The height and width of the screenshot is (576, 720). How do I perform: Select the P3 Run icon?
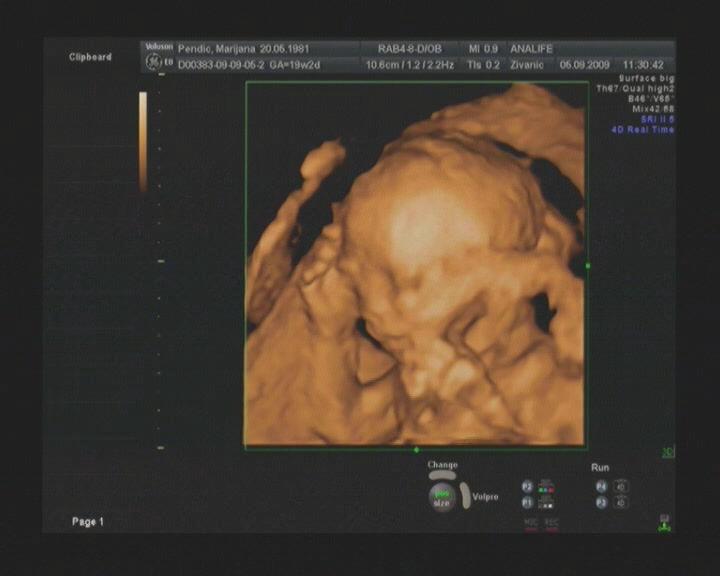pyautogui.click(x=602, y=503)
